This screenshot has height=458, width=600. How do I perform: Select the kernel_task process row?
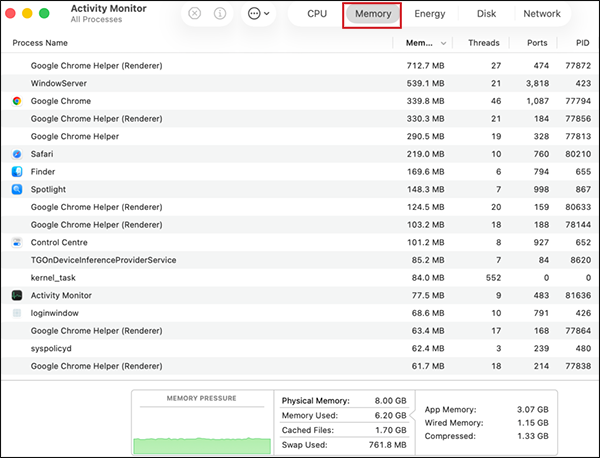[300, 277]
